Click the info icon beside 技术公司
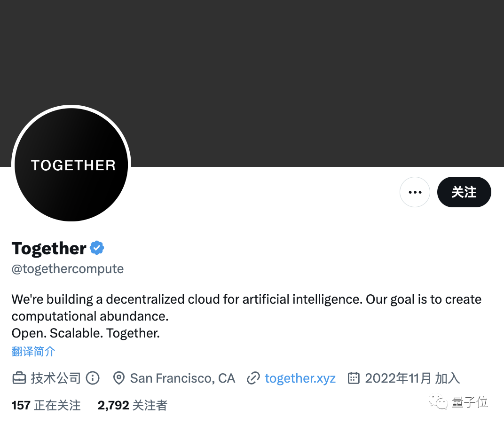The height and width of the screenshot is (424, 504). tap(93, 378)
